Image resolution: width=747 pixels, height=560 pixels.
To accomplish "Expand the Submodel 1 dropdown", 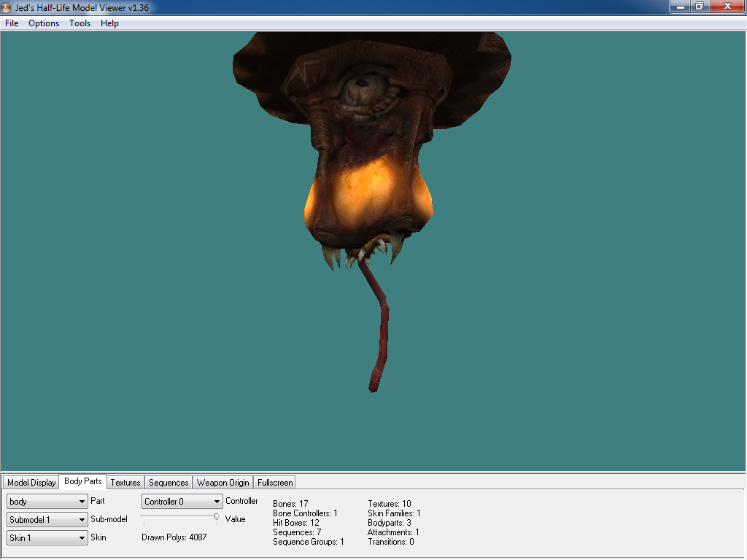I will 47,519.
